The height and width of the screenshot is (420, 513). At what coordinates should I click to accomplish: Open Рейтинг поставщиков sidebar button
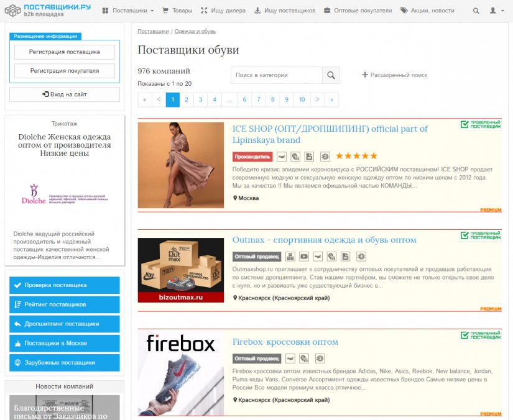[65, 304]
